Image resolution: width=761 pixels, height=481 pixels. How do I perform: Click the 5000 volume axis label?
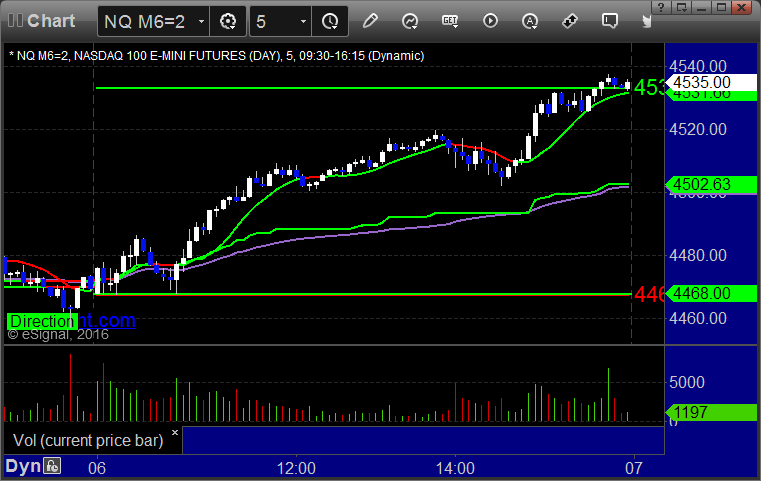coord(687,382)
